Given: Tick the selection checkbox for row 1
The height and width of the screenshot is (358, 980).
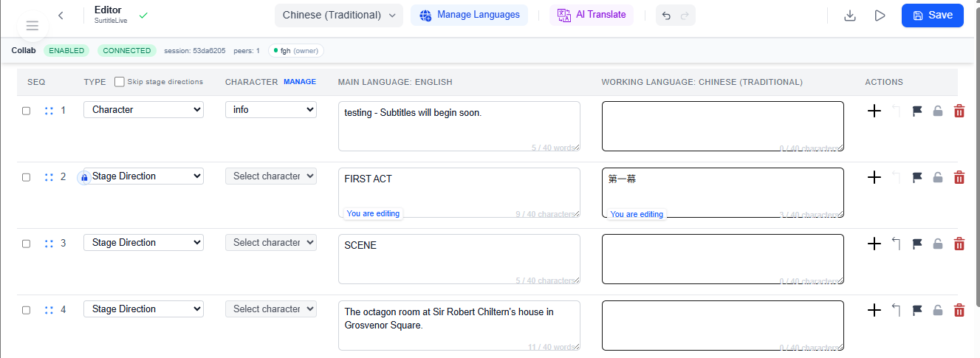Looking at the screenshot, I should pos(27,111).
